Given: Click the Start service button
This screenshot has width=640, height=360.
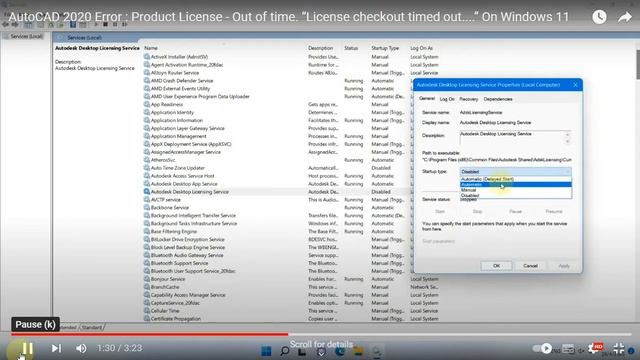Looking at the screenshot, I should coord(440,211).
